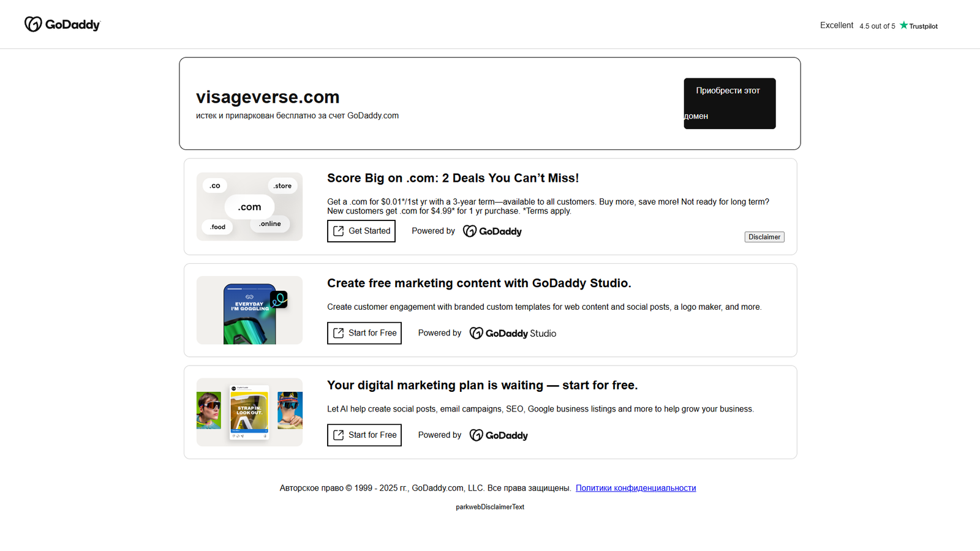The image size is (980, 551).
Task: Click the expired-and-parked notice under visageverse.com
Action: pyautogui.click(x=297, y=116)
